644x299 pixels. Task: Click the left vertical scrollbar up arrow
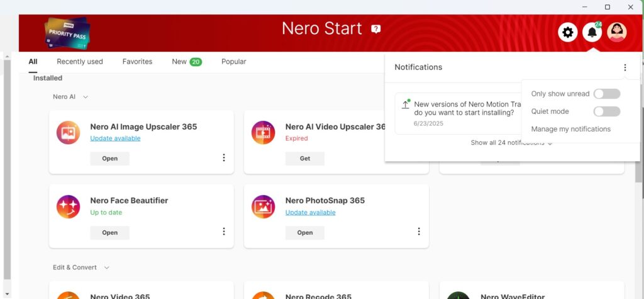[x=7, y=57]
